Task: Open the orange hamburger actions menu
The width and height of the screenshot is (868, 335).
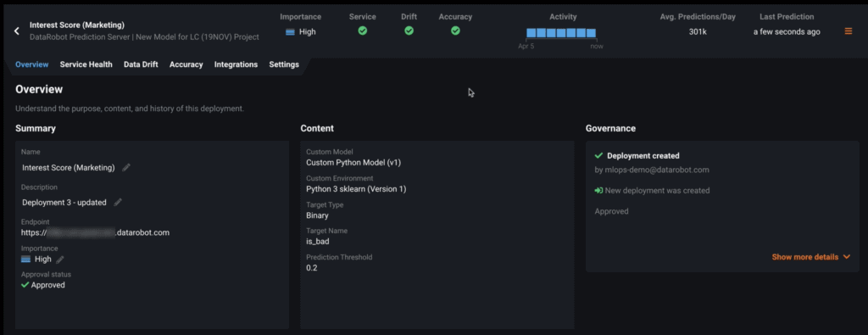Action: pos(848,31)
